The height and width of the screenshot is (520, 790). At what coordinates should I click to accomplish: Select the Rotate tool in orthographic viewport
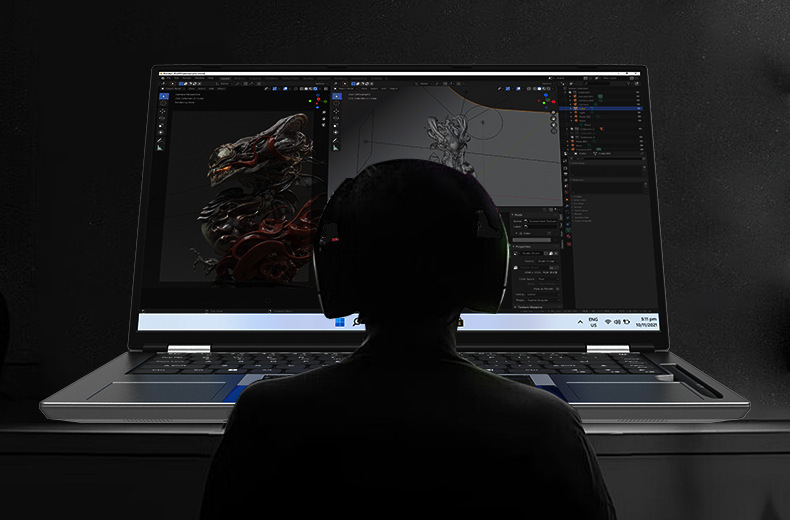(x=336, y=118)
